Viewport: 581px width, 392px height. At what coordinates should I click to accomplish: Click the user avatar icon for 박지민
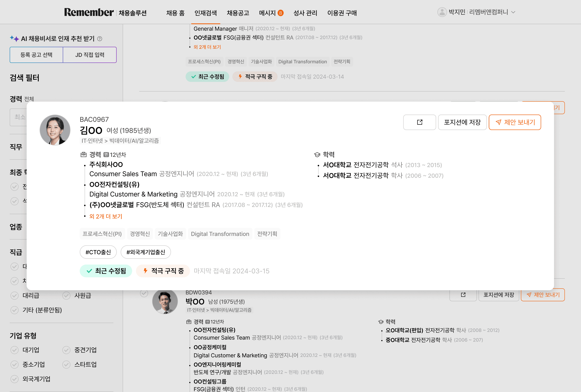(x=442, y=12)
